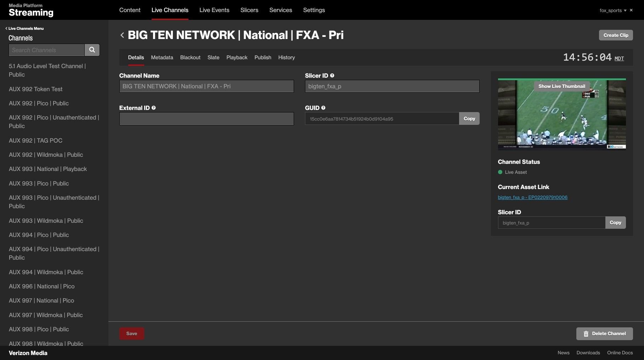Copy the Slicer ID in side panel
The image size is (644, 360).
(x=615, y=222)
